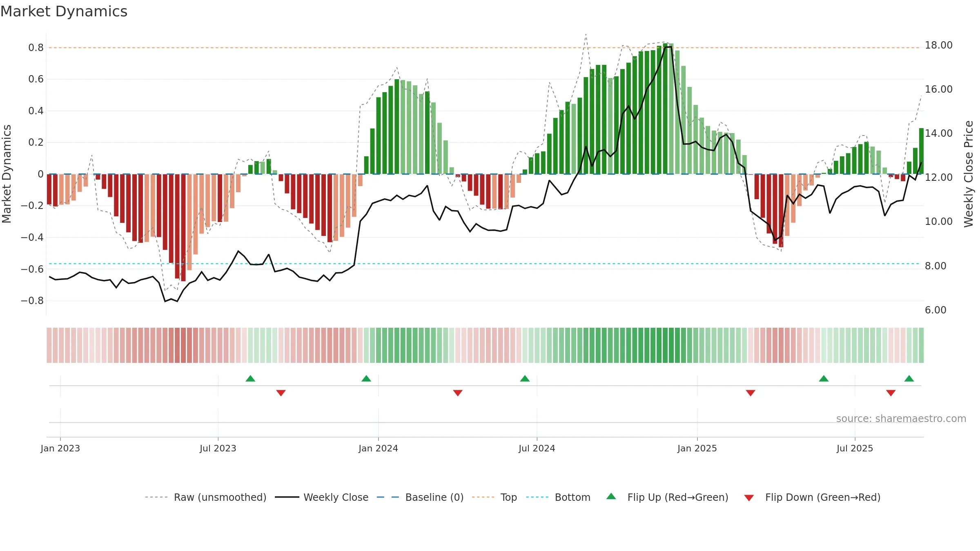The width and height of the screenshot is (980, 551).
Task: Click the flip-up marker near late May 2025
Action: [824, 378]
